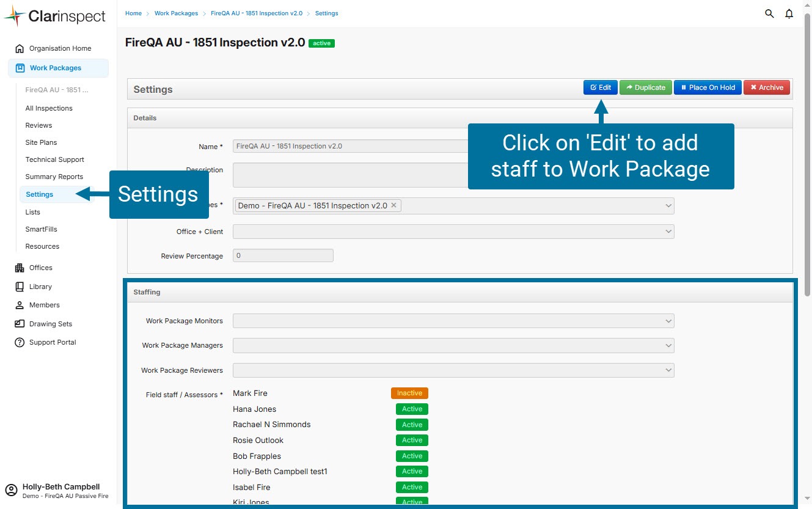The image size is (812, 509).
Task: Open the Work Package Monitors dropdown
Action: 668,321
